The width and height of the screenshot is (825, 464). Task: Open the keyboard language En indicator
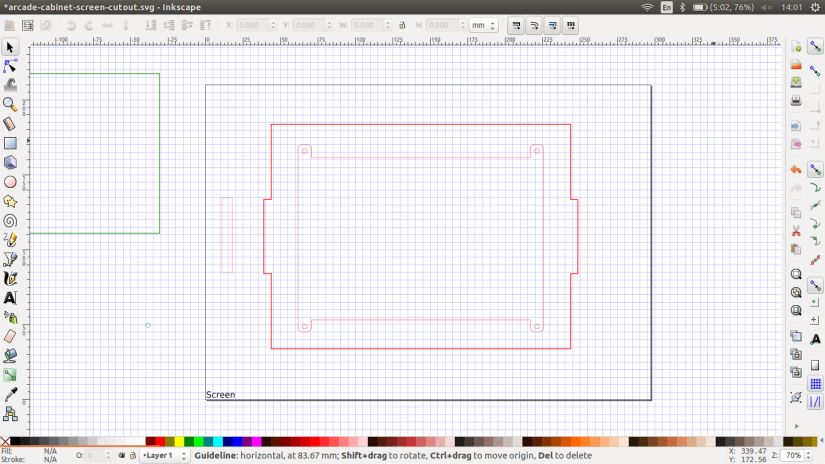click(667, 7)
